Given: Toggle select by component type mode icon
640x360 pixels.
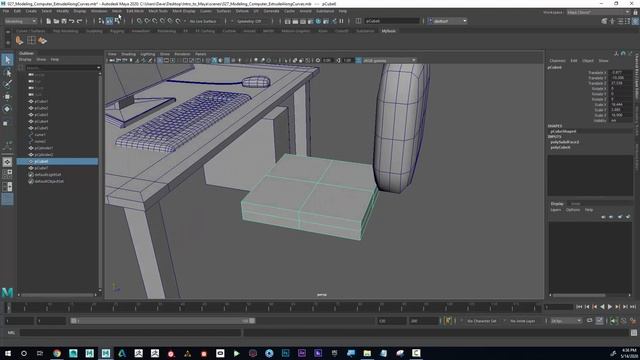Looking at the screenshot, I should tap(117, 21).
